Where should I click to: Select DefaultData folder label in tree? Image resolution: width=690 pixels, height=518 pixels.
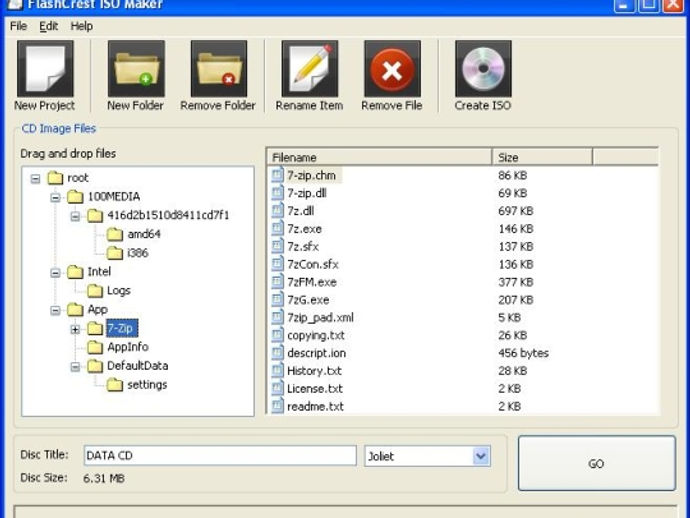pos(138,366)
